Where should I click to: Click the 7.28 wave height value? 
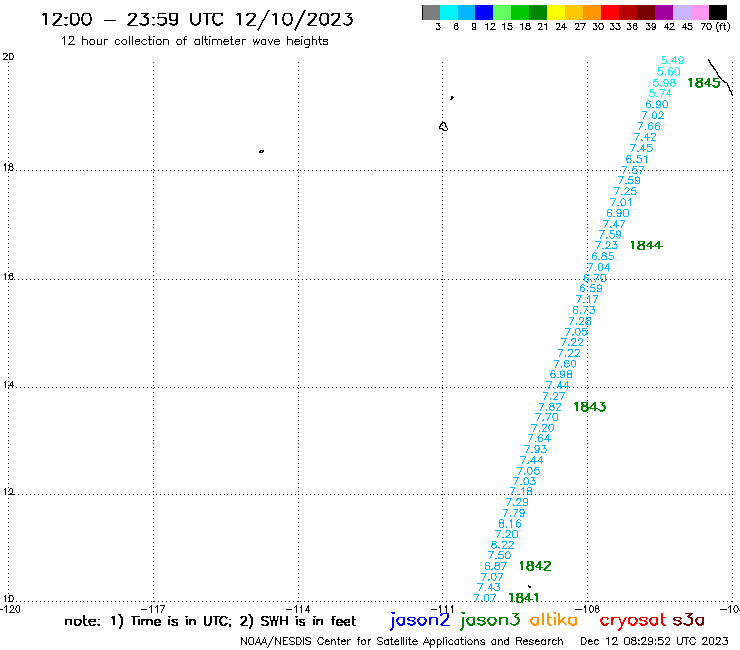tap(580, 321)
